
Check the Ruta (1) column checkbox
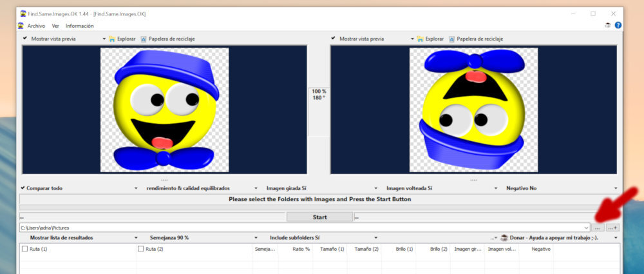coord(24,249)
